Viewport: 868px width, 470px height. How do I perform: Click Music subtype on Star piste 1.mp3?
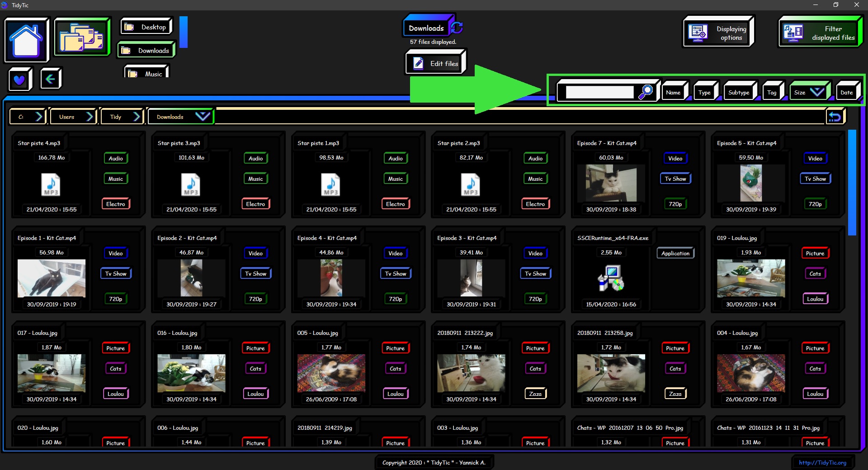[396, 179]
